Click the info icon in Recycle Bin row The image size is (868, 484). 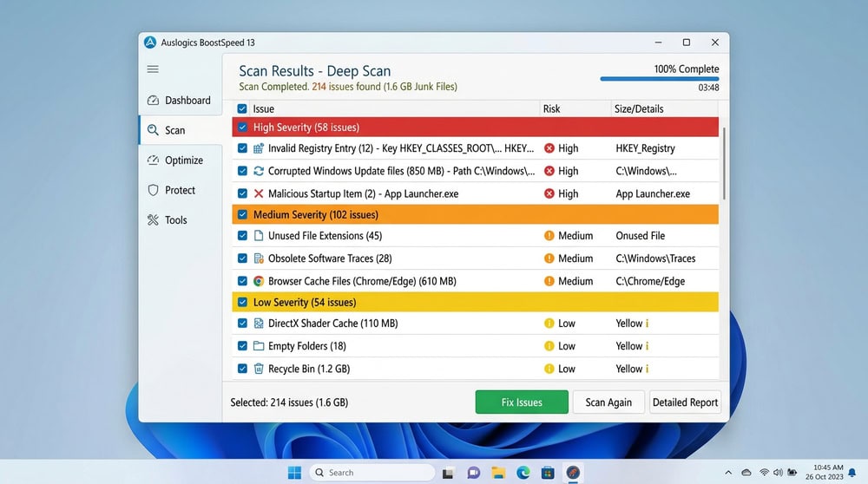[648, 369]
